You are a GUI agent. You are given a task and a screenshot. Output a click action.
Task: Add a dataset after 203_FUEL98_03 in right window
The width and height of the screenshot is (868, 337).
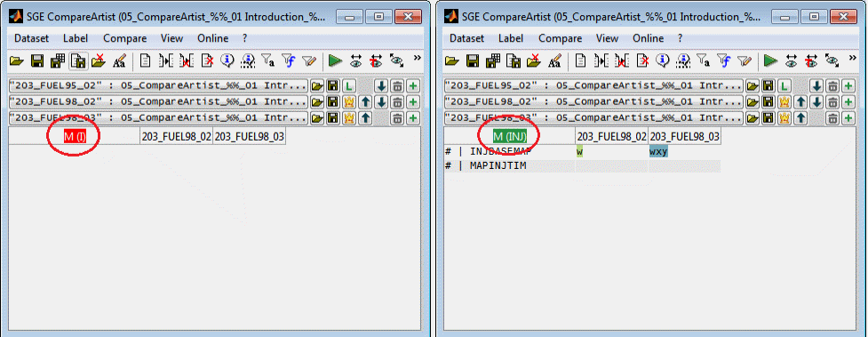(848, 118)
